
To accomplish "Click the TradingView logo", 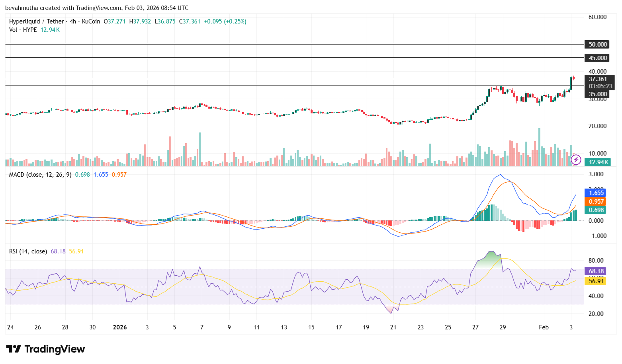I will point(45,349).
